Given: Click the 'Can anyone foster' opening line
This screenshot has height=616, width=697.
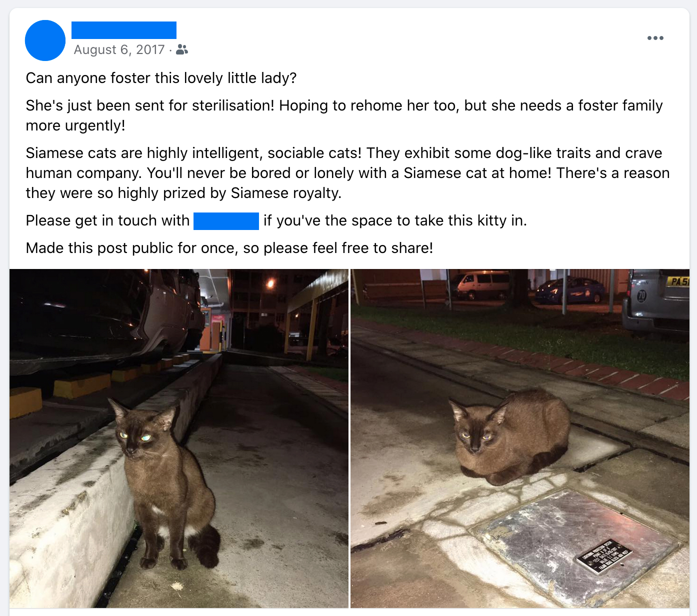Looking at the screenshot, I should (x=161, y=78).
